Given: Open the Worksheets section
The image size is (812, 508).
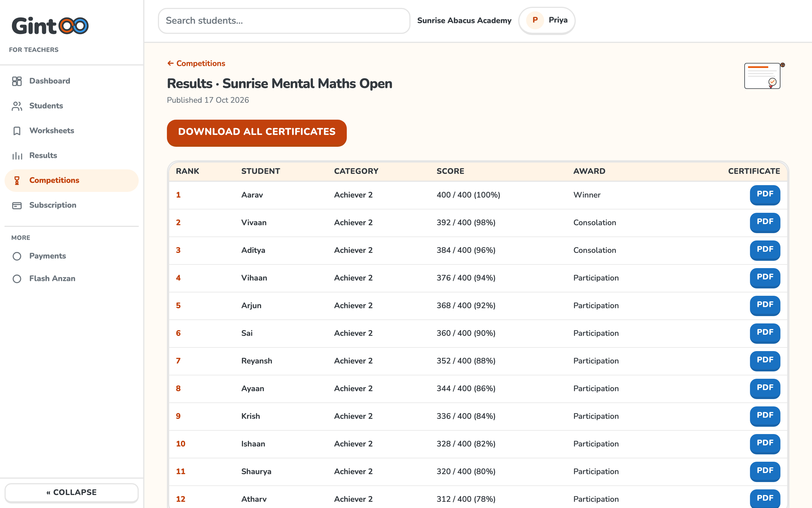Looking at the screenshot, I should click(71, 131).
